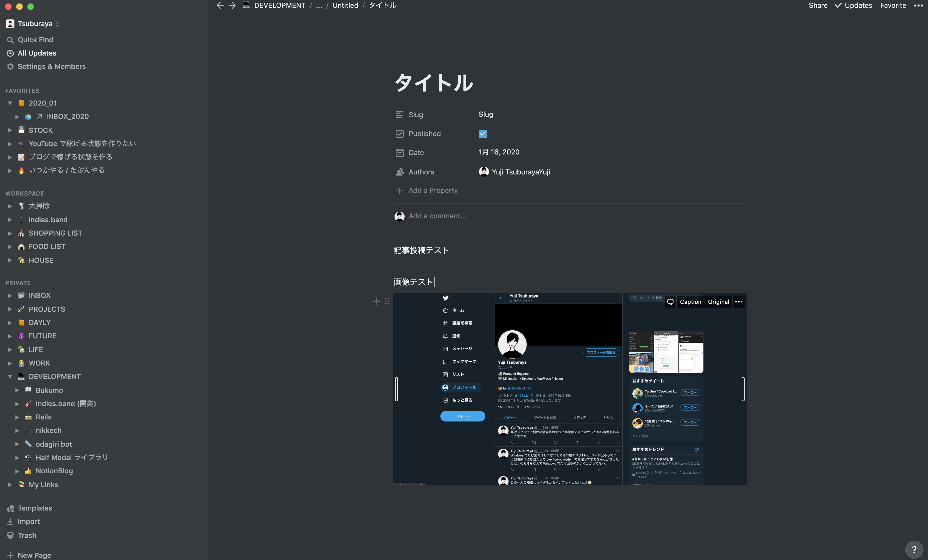Click the left image resize handle

[396, 389]
